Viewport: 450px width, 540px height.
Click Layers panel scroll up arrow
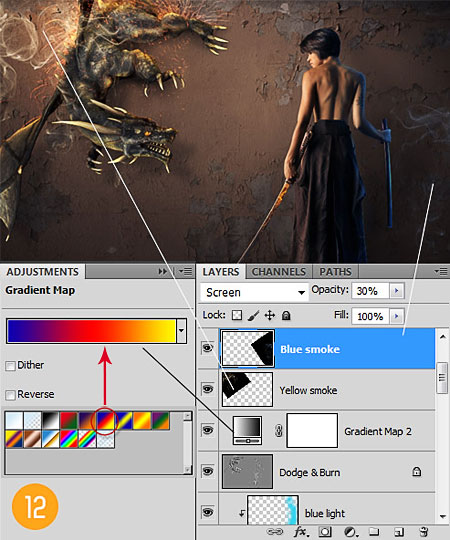point(443,336)
